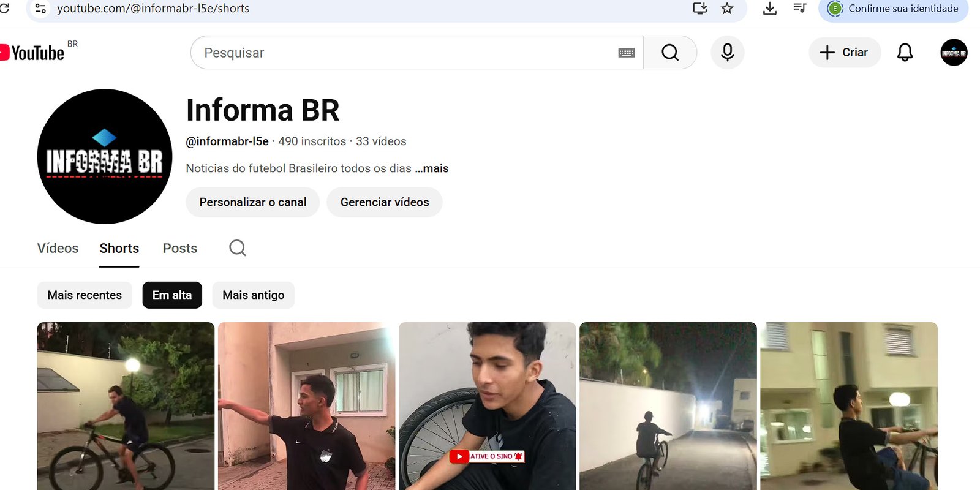Expand channel description with ...mais
The width and height of the screenshot is (980, 490).
432,168
